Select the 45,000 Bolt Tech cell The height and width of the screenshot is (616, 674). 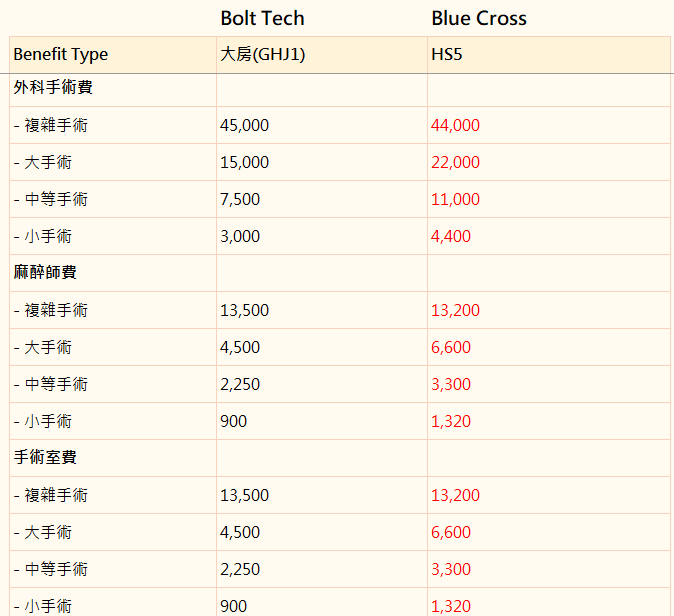point(322,125)
